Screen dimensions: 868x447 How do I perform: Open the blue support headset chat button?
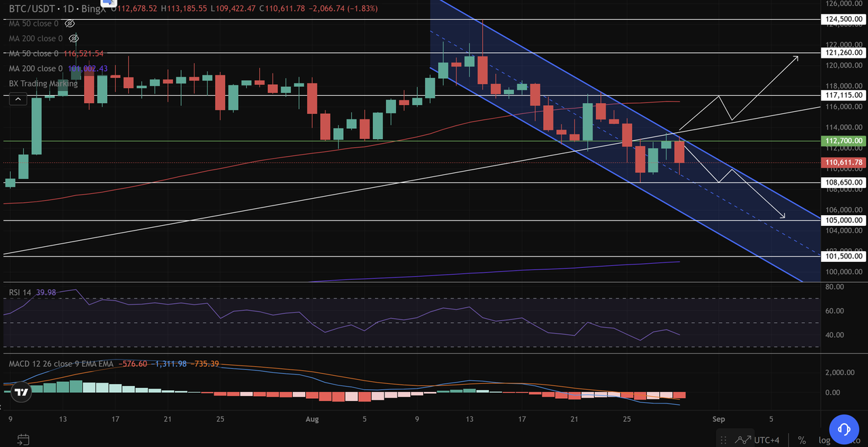tap(844, 428)
